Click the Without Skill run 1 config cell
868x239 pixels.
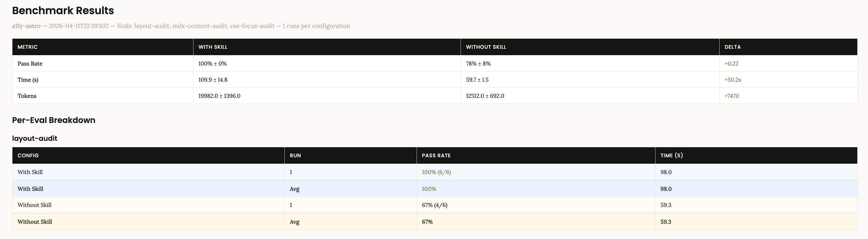click(148, 205)
